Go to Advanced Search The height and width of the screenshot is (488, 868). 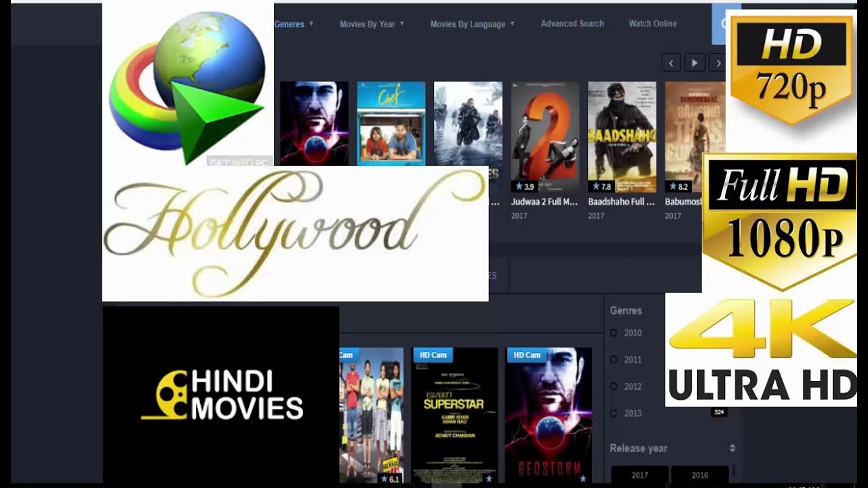572,24
